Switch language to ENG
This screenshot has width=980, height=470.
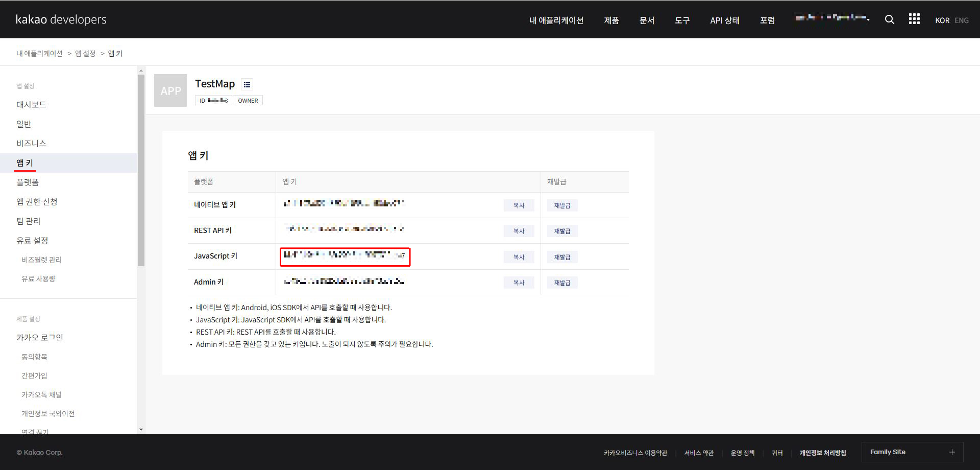coord(962,20)
